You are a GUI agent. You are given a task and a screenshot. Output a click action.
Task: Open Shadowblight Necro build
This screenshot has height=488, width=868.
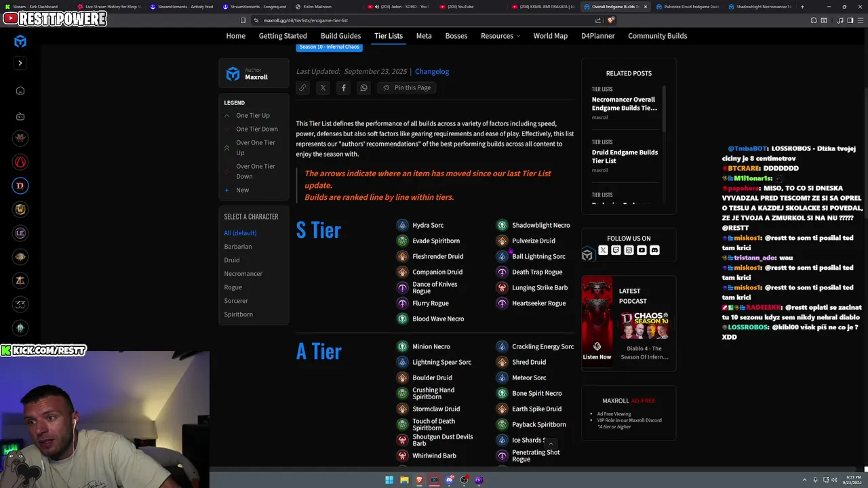(x=534, y=225)
